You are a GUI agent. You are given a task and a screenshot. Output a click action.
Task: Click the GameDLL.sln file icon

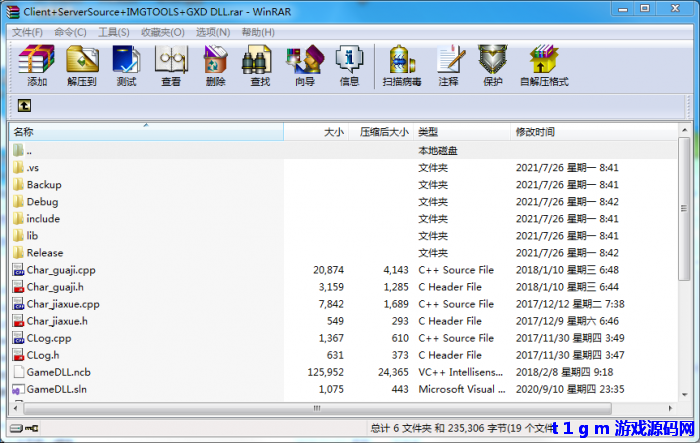(18, 389)
